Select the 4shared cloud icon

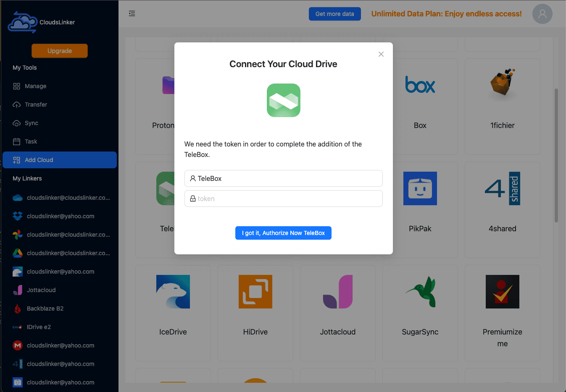tap(503, 188)
